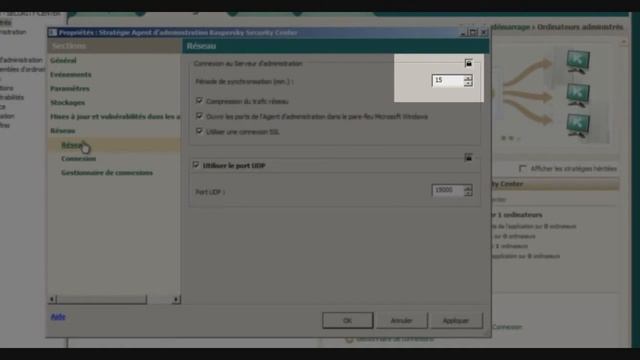Image resolution: width=640 pixels, height=360 pixels.
Task: Increase the synchronization period value
Action: (468, 78)
